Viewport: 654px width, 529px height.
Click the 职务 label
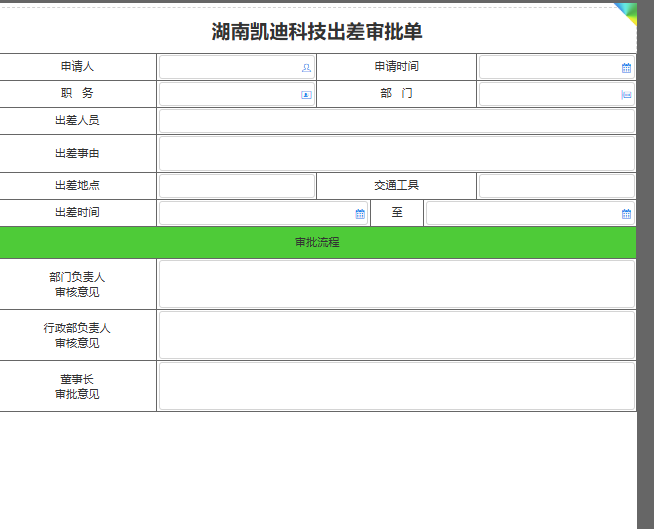tap(77, 93)
